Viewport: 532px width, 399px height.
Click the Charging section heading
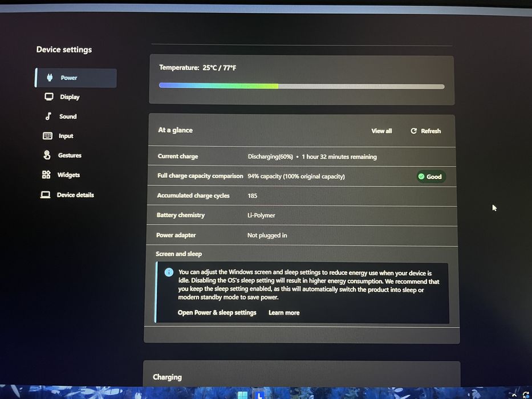point(167,377)
